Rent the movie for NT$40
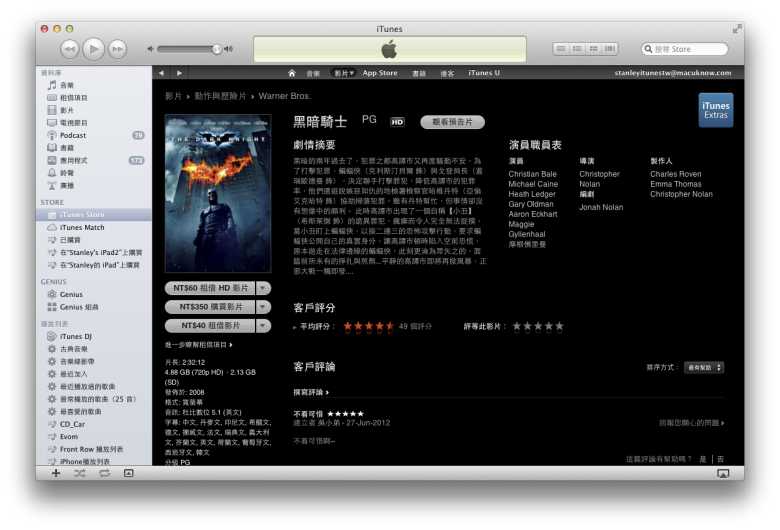The width and height of the screenshot is (780, 530). click(x=210, y=325)
